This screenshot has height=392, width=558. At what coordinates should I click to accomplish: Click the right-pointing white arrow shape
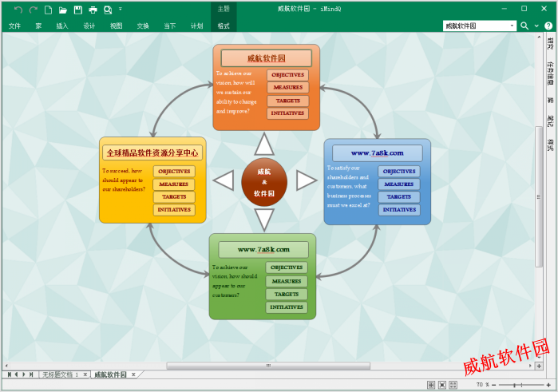click(306, 180)
